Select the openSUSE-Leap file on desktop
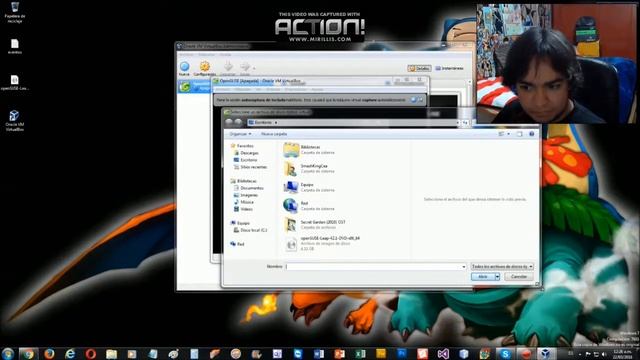640x360 pixels. pos(15,82)
